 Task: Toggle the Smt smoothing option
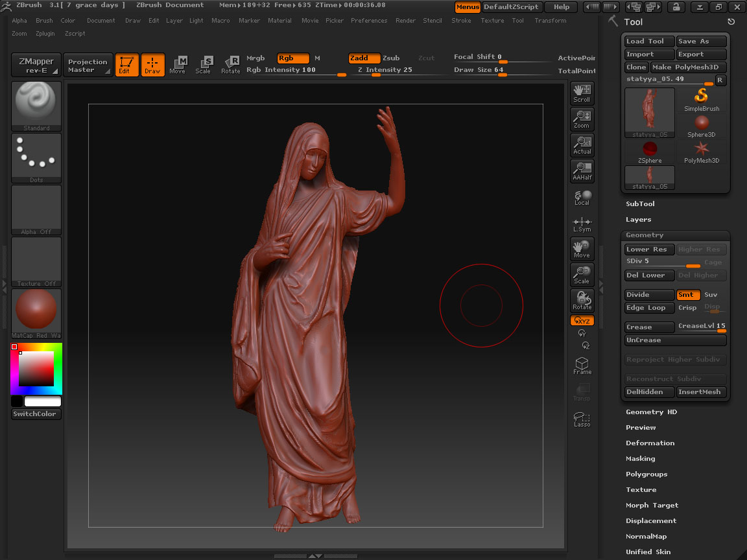click(x=687, y=295)
